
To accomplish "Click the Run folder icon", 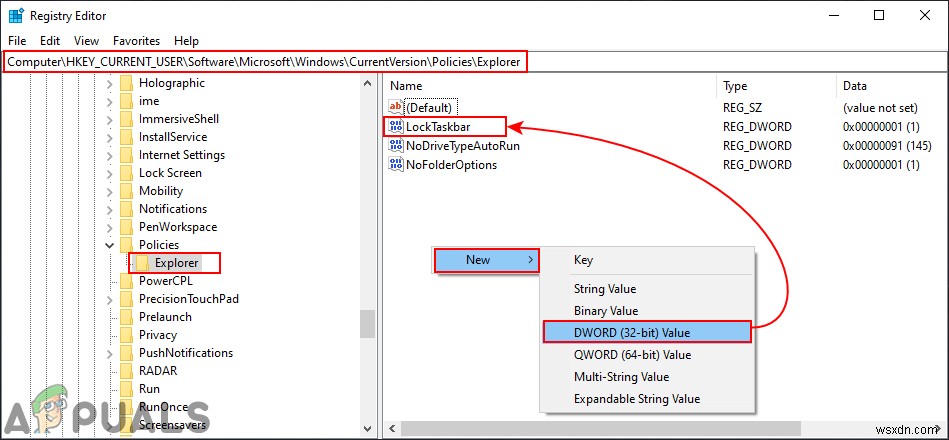I will (x=126, y=389).
